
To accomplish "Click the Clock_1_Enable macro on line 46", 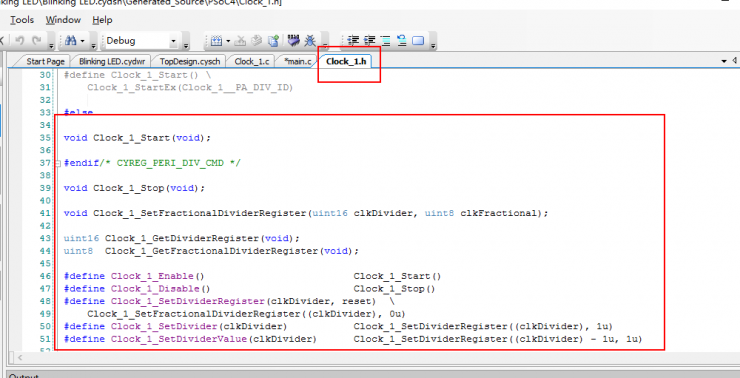I will [152, 276].
